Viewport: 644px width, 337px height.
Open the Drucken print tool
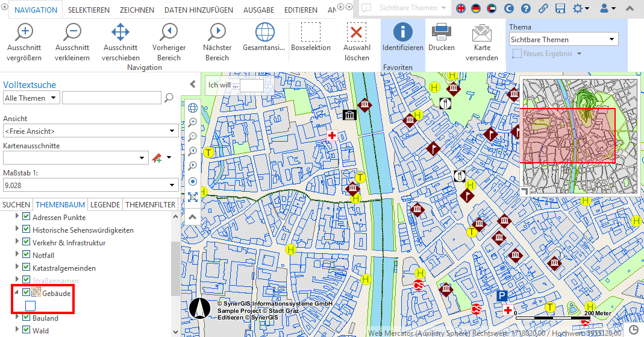442,37
